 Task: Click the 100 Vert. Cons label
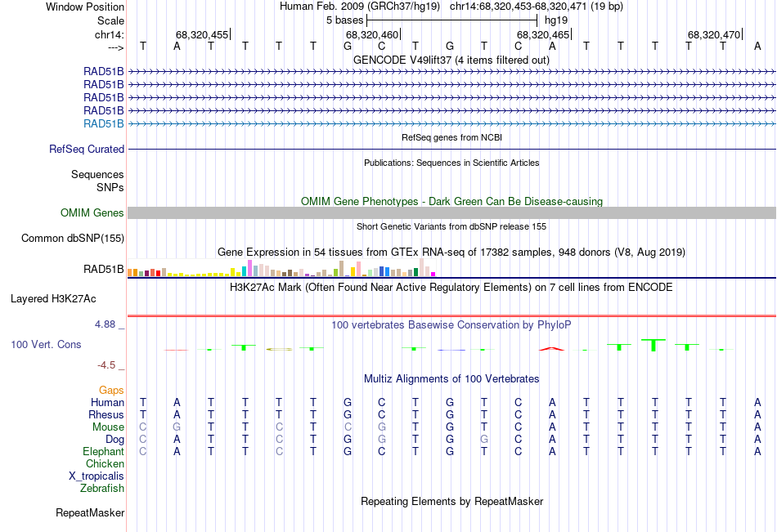(x=46, y=344)
